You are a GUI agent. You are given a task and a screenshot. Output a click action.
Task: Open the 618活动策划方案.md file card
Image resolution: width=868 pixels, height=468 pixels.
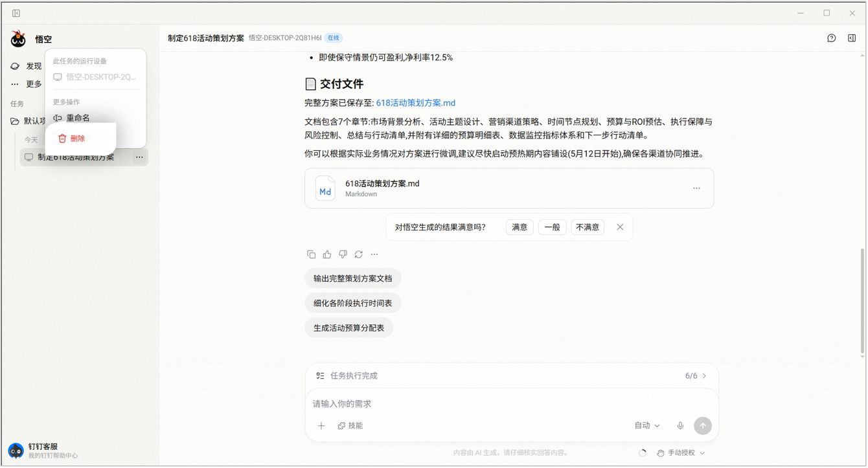[509, 188]
